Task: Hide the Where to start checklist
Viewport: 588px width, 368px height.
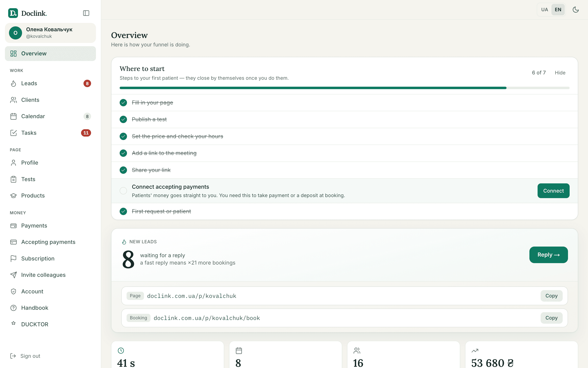Action: tap(560, 73)
